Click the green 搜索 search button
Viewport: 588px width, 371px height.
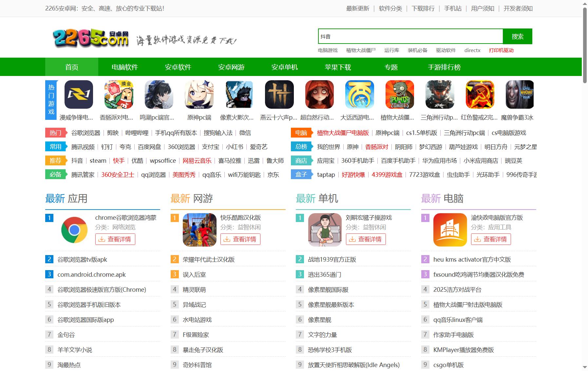518,36
